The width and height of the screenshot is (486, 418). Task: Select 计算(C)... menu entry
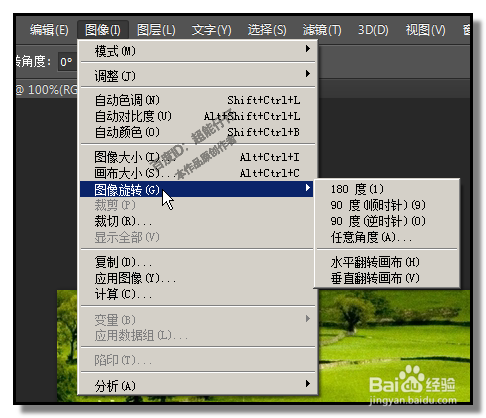197,294
